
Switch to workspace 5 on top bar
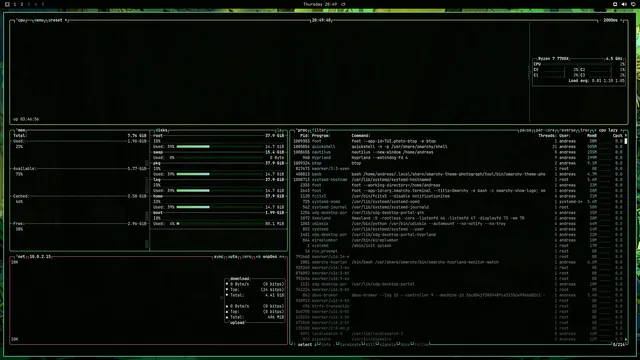click(x=42, y=4)
